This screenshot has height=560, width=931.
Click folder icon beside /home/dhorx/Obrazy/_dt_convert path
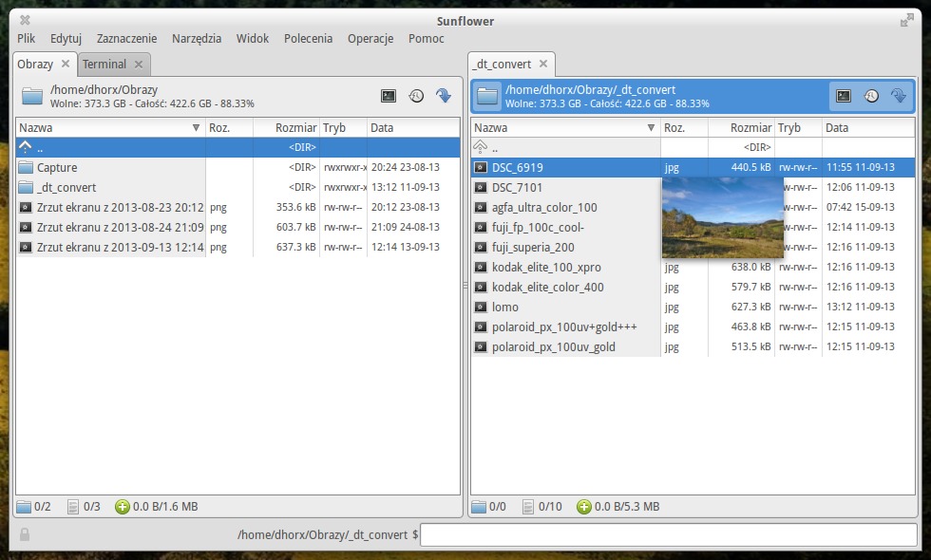tap(487, 96)
